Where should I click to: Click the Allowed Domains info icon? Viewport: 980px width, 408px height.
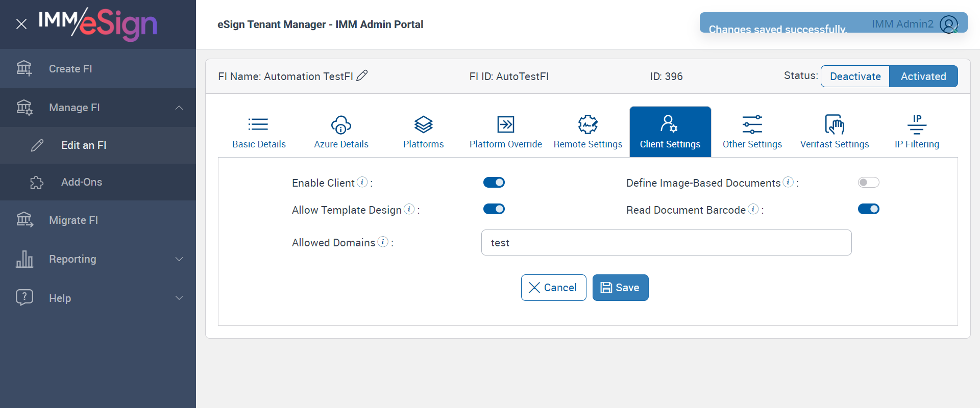point(383,242)
